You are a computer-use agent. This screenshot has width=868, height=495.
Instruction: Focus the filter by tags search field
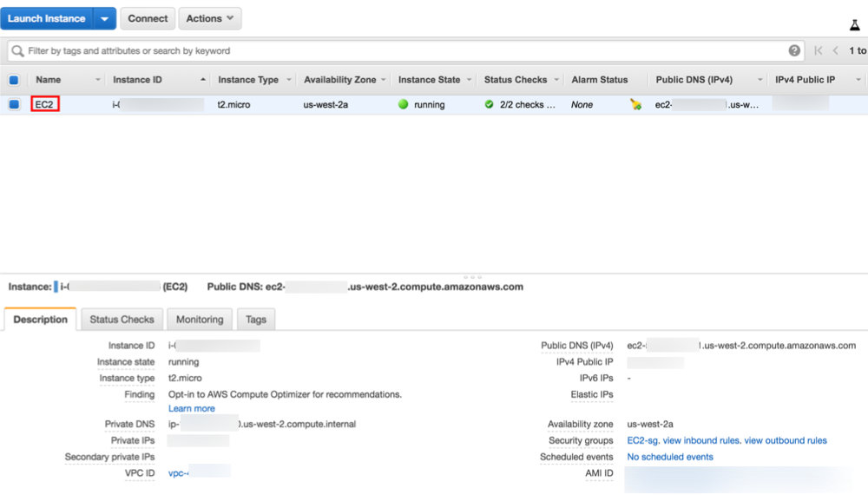[x=404, y=51]
